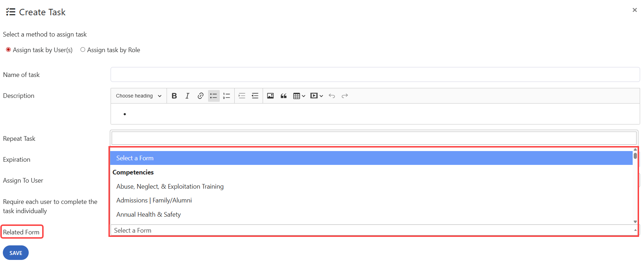Close the Create Task dialog
Image resolution: width=644 pixels, height=278 pixels.
(634, 10)
